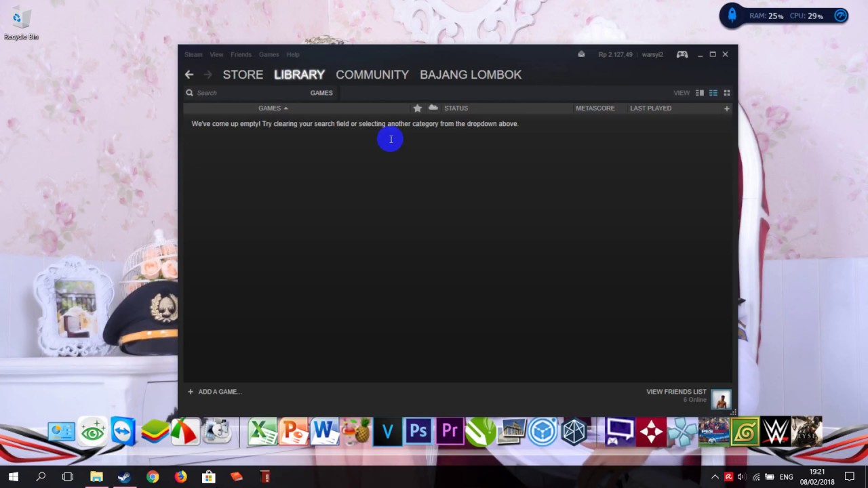Sort by GAMES column header

pyautogui.click(x=273, y=108)
